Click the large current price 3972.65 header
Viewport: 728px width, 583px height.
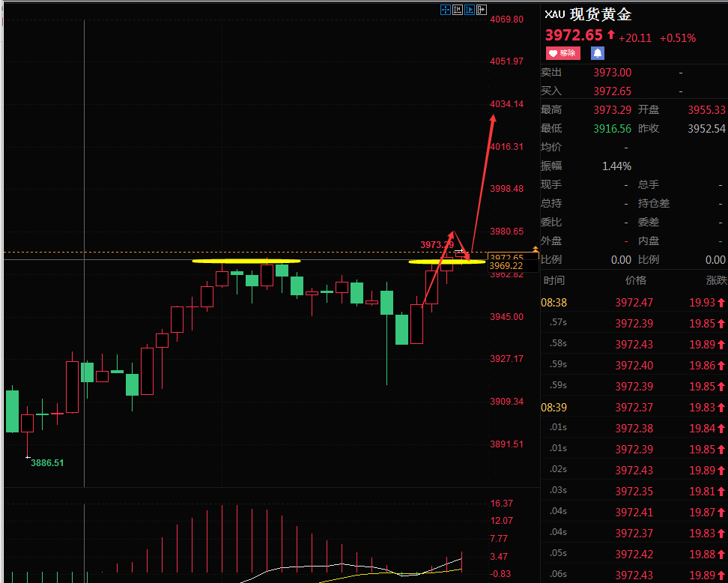(574, 35)
